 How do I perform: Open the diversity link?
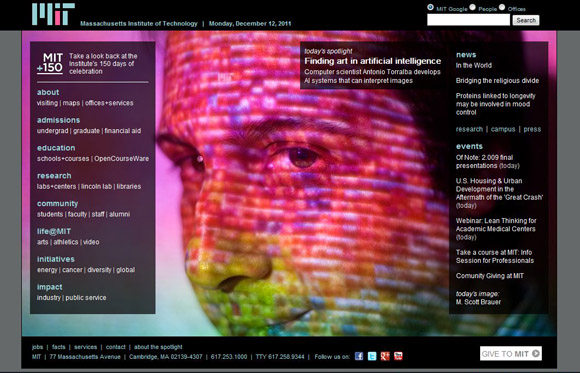99,269
